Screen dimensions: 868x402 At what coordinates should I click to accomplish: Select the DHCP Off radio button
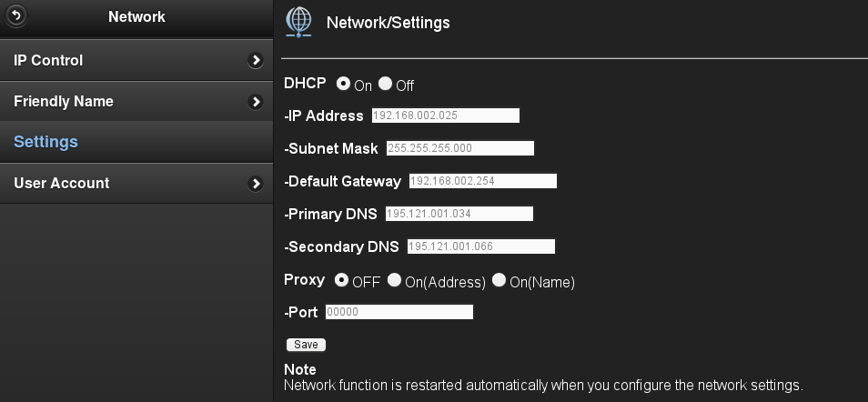385,84
